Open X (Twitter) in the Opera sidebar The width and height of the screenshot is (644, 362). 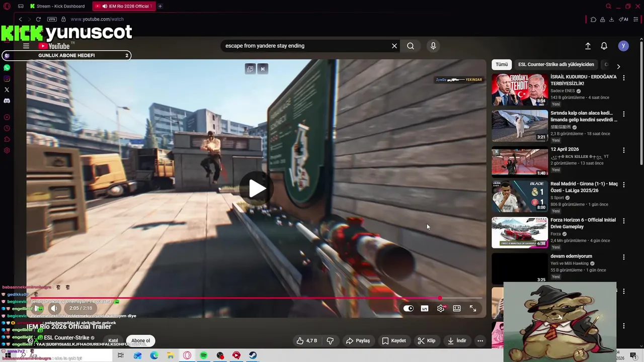[x=7, y=89]
